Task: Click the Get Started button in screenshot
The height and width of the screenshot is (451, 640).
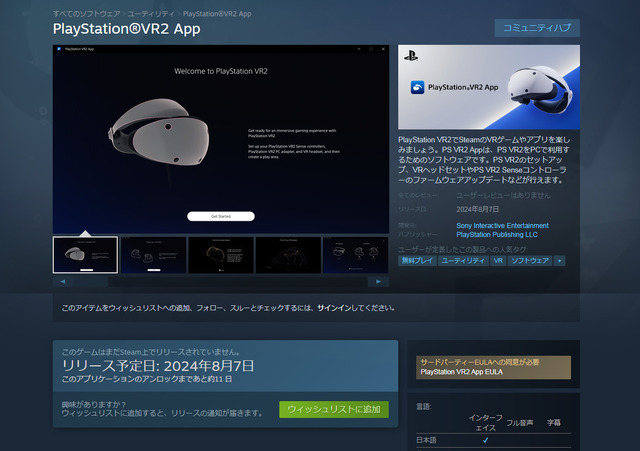Action: click(220, 216)
